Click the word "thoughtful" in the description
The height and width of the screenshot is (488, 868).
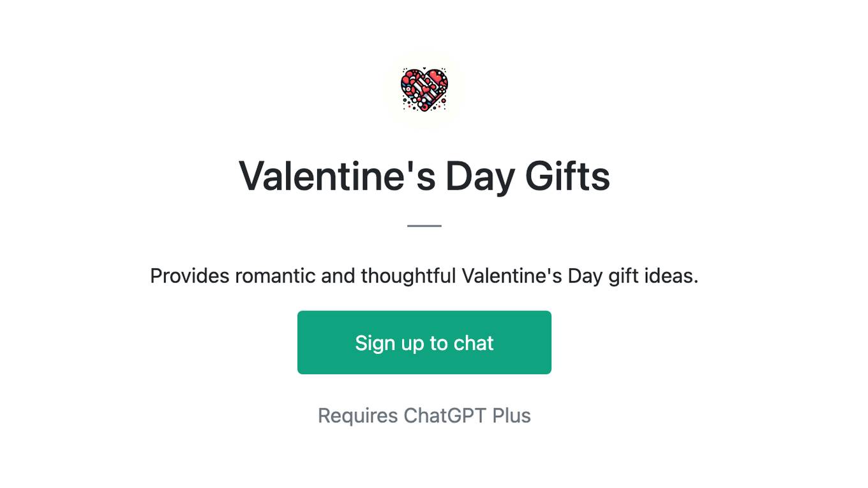[408, 276]
